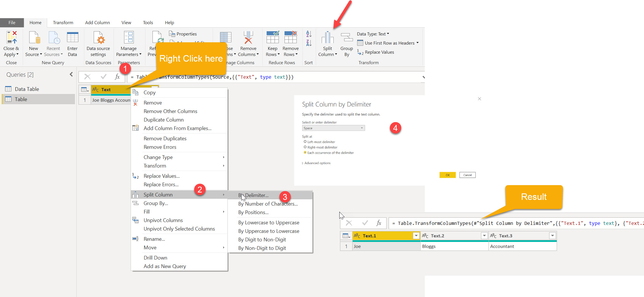The height and width of the screenshot is (297, 644).
Task: Click the Close & Apply icon
Action: [12, 37]
